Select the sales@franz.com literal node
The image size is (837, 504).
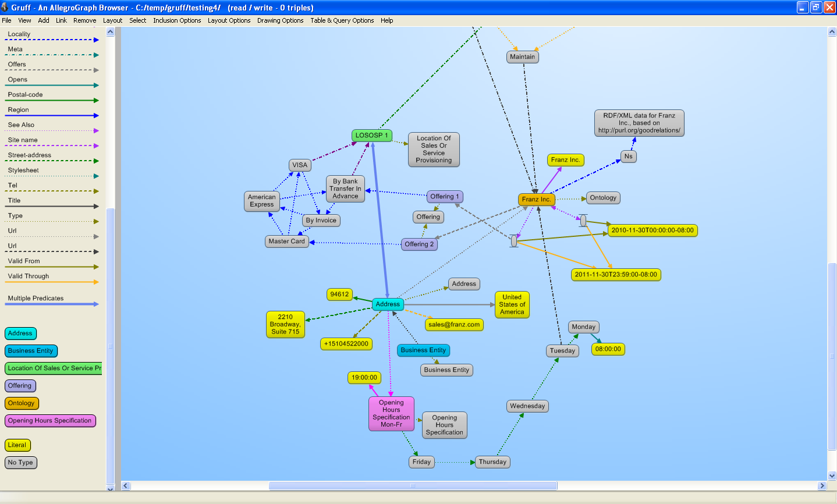coord(453,325)
